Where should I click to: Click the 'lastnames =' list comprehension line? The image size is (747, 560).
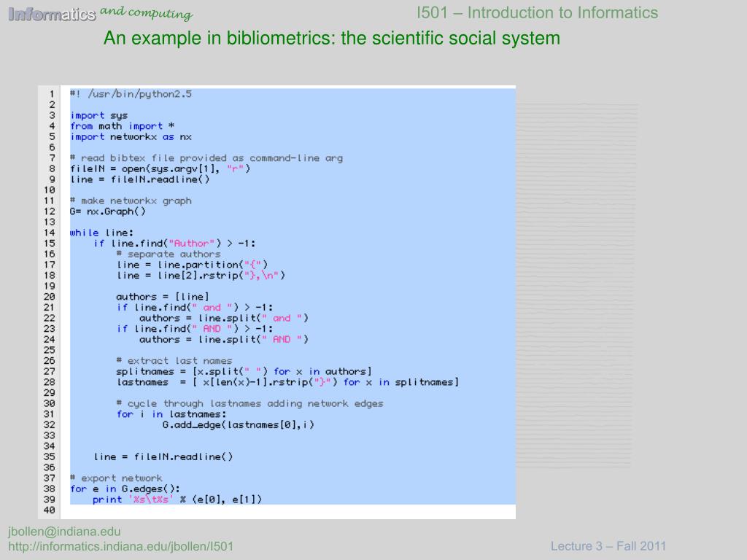tap(287, 382)
